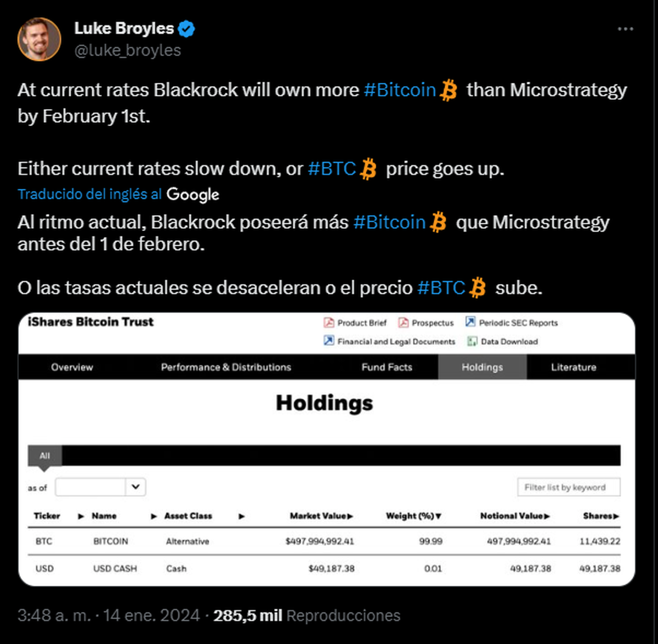Click the Data Download spreadsheet icon
This screenshot has height=644, width=658.
tap(473, 341)
